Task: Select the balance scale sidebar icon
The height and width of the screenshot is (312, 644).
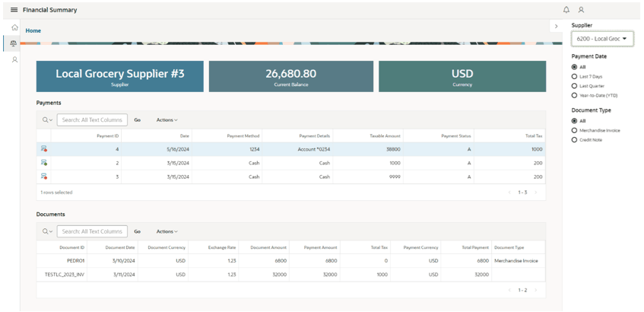Action: (x=14, y=43)
